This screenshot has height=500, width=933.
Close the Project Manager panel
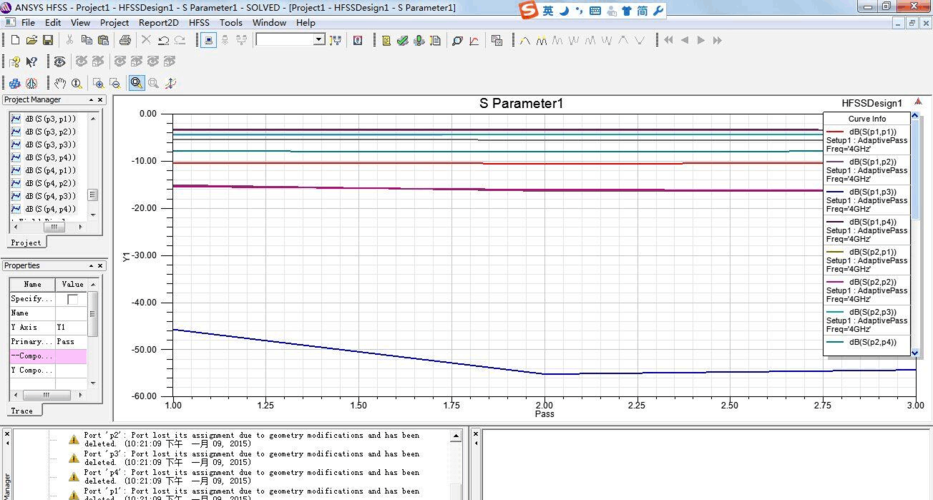pos(101,100)
